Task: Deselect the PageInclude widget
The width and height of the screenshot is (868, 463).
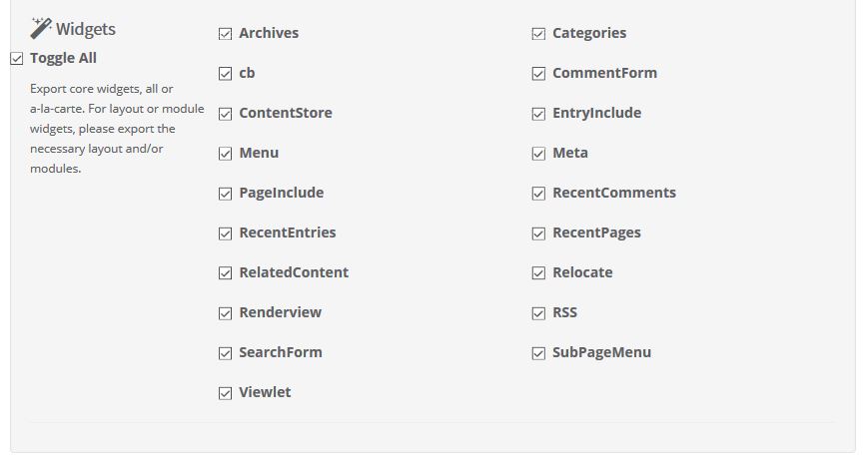Action: pyautogui.click(x=226, y=194)
